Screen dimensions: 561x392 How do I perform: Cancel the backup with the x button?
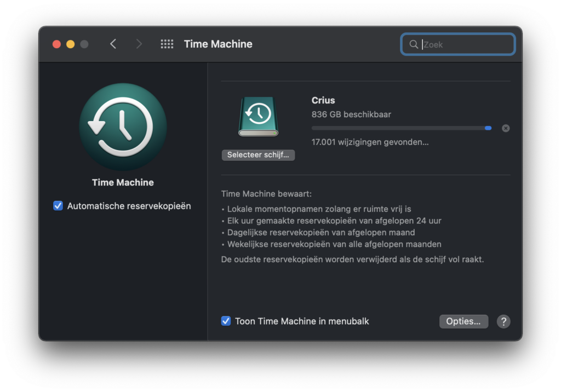506,128
